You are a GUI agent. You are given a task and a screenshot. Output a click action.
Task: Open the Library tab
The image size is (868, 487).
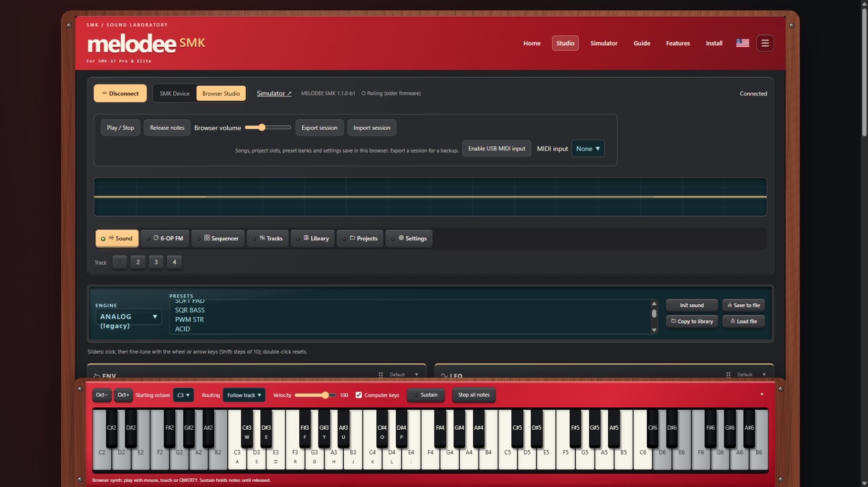pos(313,238)
